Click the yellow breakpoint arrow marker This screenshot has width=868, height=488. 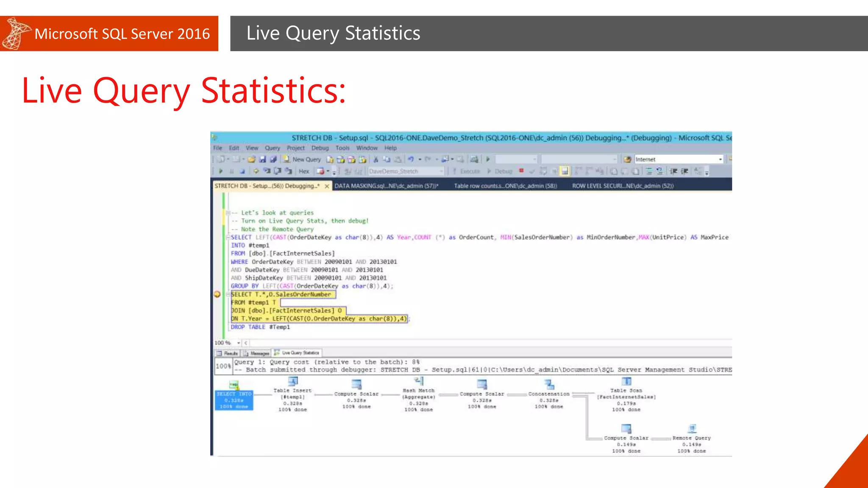(x=217, y=294)
